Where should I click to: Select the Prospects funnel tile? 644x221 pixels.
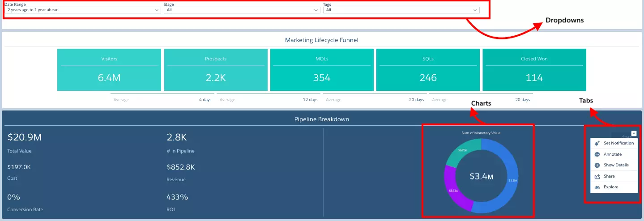pyautogui.click(x=216, y=70)
